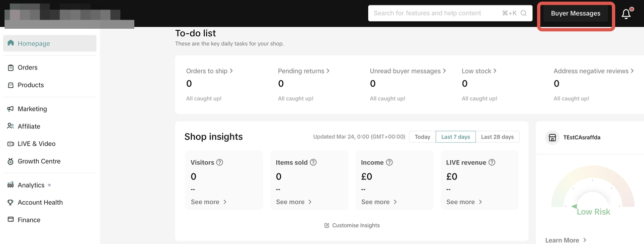Image resolution: width=644 pixels, height=244 pixels.
Task: Switch to Last 7 days range
Action: (455, 137)
